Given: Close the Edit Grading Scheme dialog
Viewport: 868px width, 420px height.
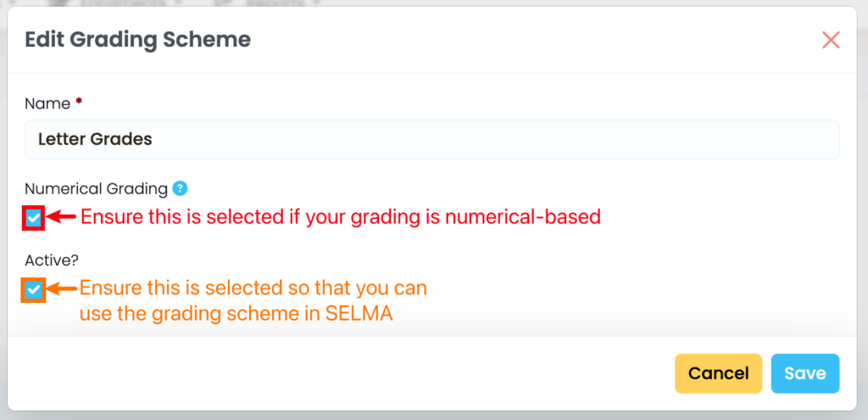Looking at the screenshot, I should 831,40.
